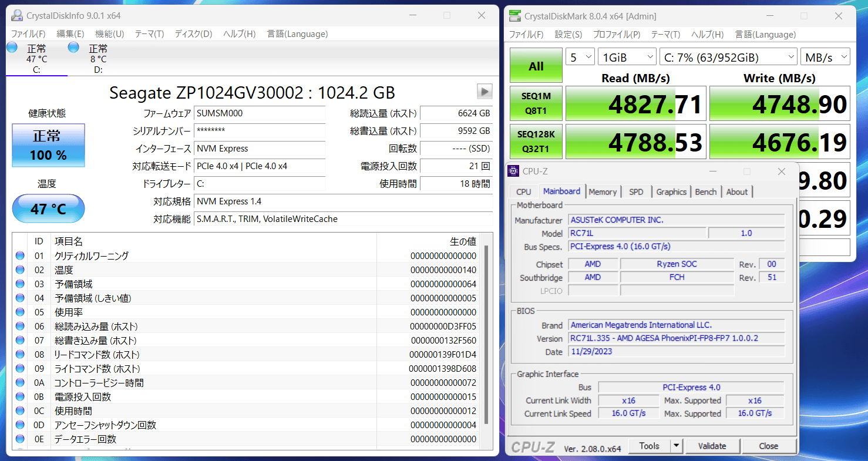Click the status icon for attribute 06
The height and width of the screenshot is (461, 868).
click(20, 326)
